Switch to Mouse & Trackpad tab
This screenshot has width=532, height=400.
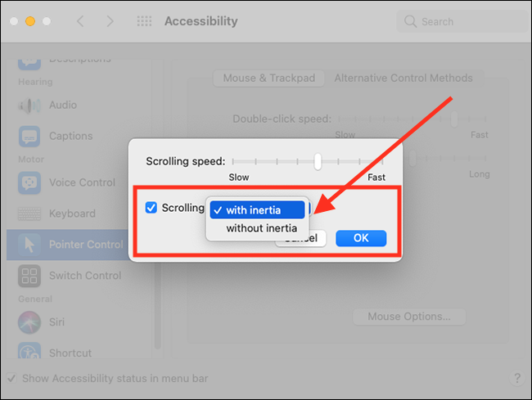tap(268, 79)
